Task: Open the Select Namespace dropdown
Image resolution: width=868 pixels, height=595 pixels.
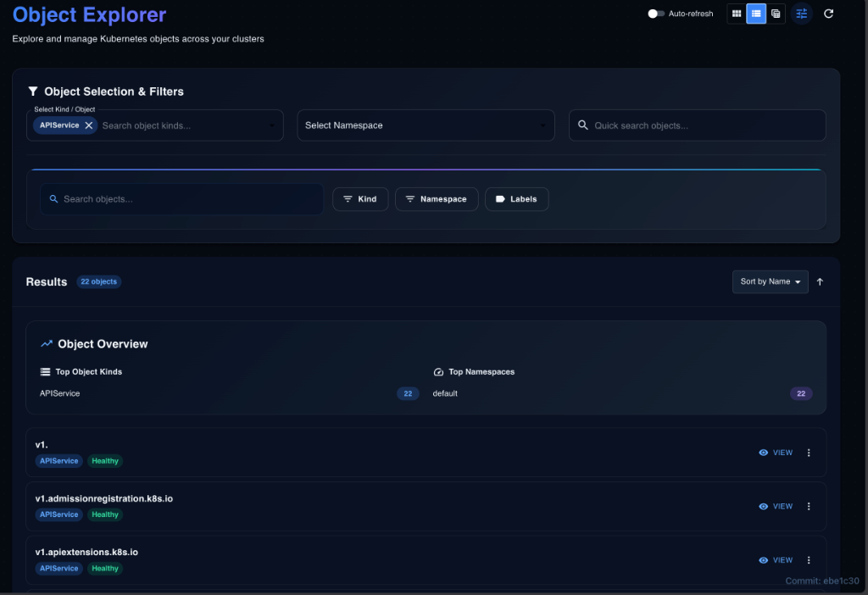Action: (x=425, y=125)
